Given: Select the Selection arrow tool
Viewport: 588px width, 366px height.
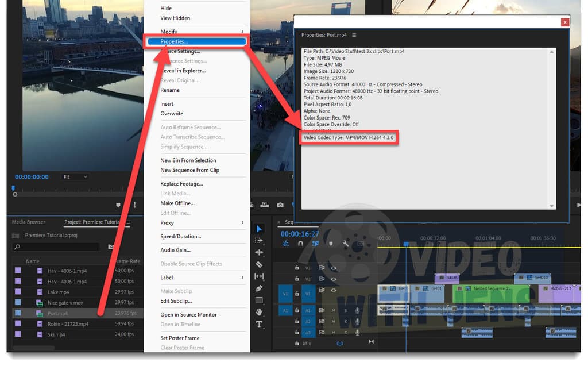Looking at the screenshot, I should (x=259, y=229).
